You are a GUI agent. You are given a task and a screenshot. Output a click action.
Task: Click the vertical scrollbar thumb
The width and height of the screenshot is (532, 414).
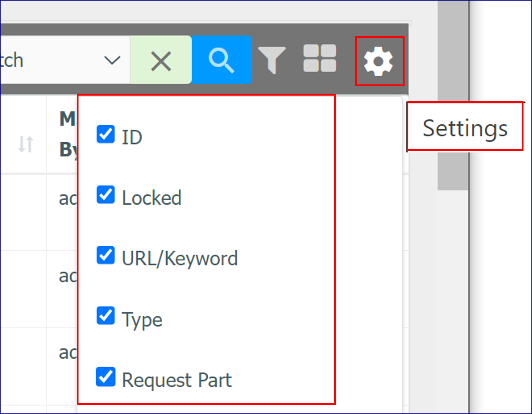[453, 95]
